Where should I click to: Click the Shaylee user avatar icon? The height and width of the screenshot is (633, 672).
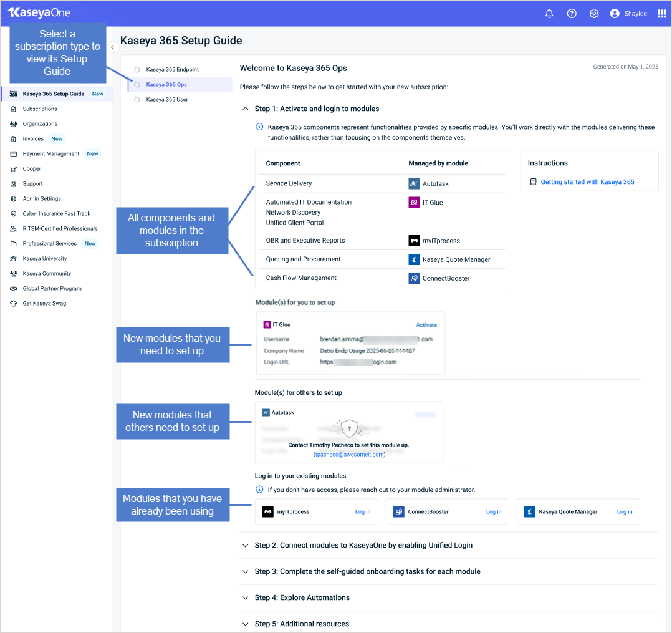(x=615, y=14)
